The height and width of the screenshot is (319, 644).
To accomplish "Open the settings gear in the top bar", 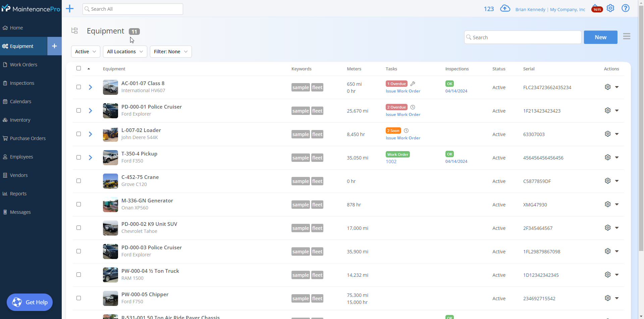I will [x=610, y=8].
